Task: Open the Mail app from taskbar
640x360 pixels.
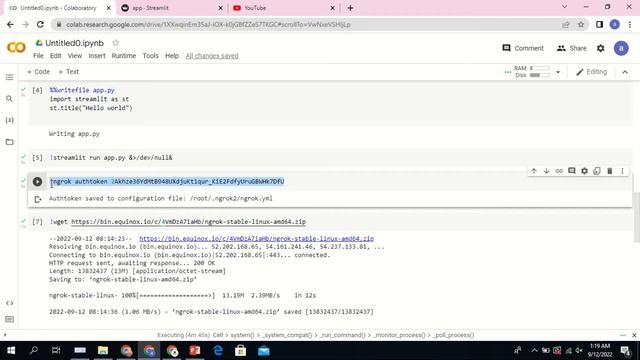Action: tap(264, 351)
